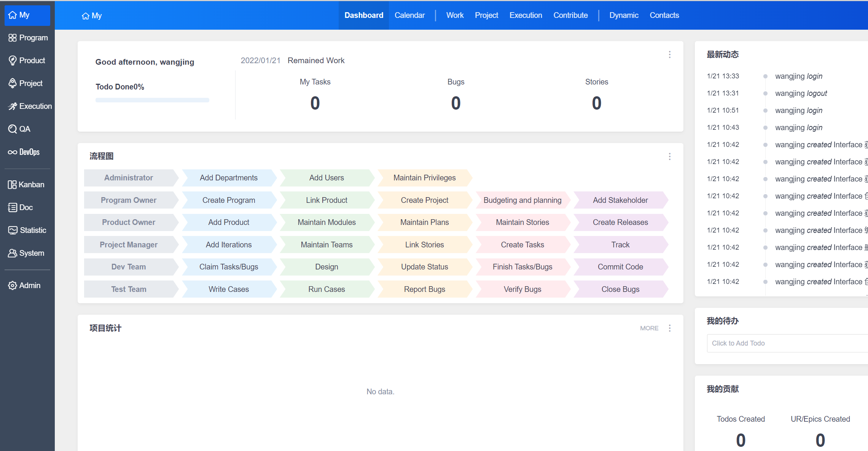Click the Finish Tasks/Bugs flow step
The image size is (868, 451).
[x=522, y=267]
